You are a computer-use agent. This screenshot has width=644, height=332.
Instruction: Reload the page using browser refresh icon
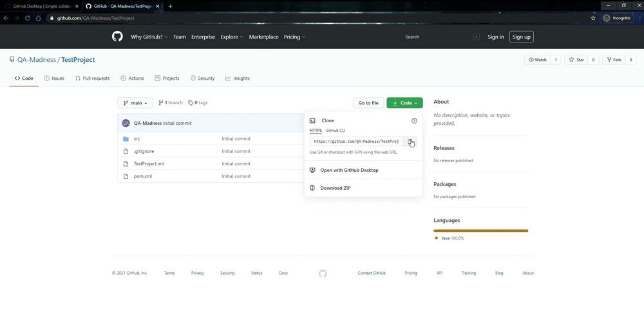tap(28, 18)
